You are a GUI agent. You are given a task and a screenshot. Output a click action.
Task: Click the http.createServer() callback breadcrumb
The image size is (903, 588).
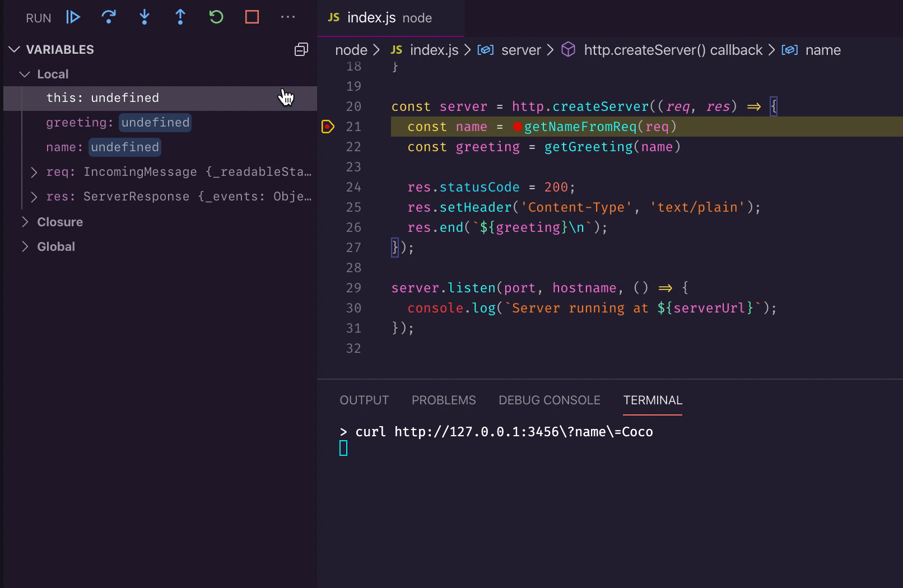coord(672,50)
